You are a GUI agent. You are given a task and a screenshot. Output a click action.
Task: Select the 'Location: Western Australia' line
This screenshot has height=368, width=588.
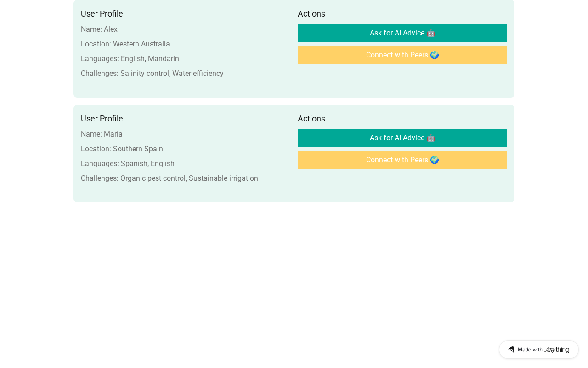pyautogui.click(x=125, y=44)
